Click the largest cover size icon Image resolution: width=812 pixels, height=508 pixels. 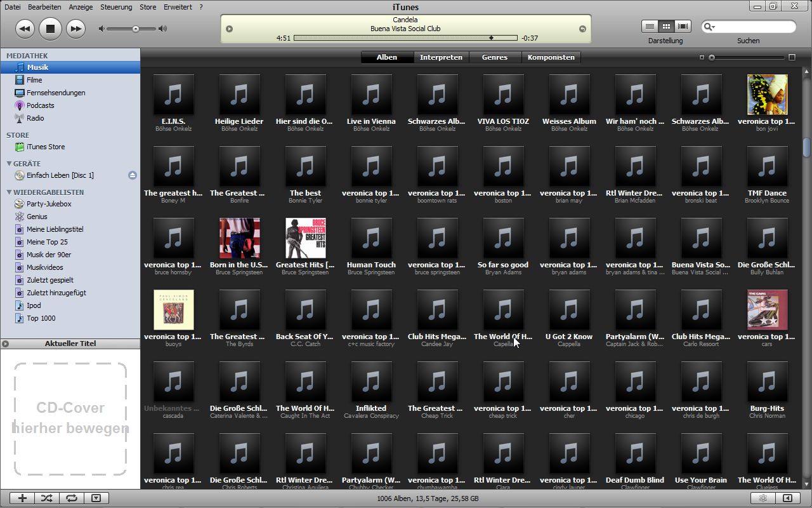coord(792,57)
